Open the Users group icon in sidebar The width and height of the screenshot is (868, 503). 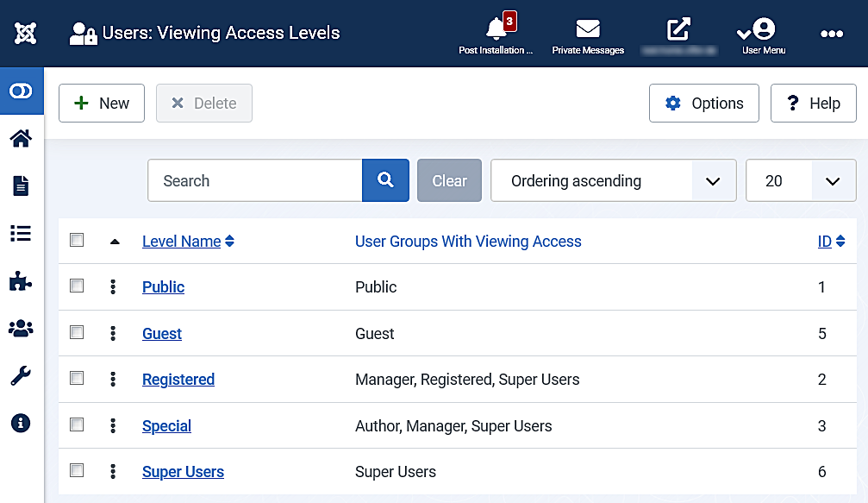point(22,328)
